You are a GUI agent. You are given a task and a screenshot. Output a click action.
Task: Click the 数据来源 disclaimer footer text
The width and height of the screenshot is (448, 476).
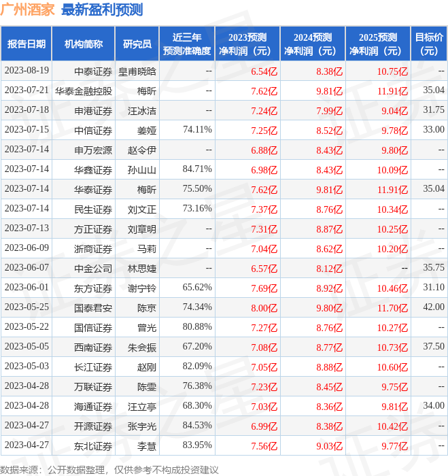[x=109, y=469]
